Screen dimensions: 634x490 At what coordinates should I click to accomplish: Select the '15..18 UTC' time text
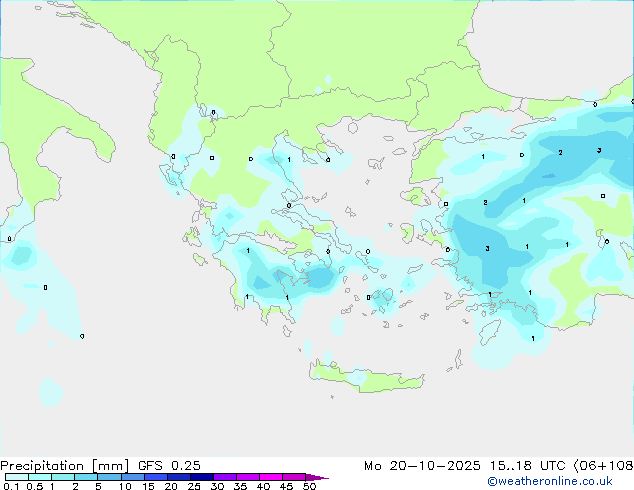[528, 466]
